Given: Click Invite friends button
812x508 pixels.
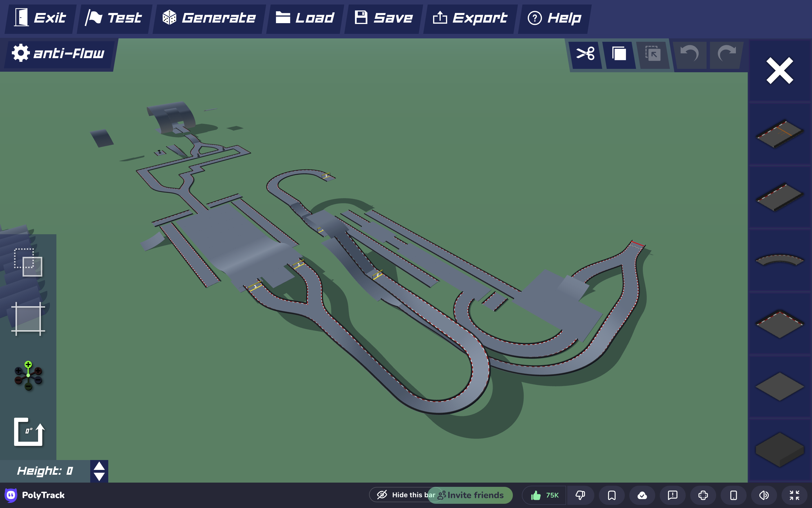Looking at the screenshot, I should coord(470,495).
